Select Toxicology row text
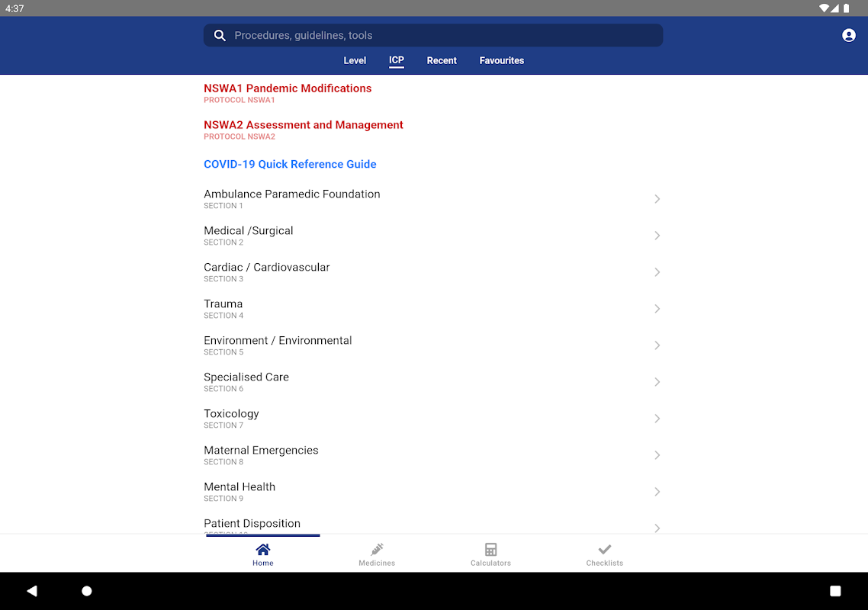The image size is (868, 610). click(231, 414)
